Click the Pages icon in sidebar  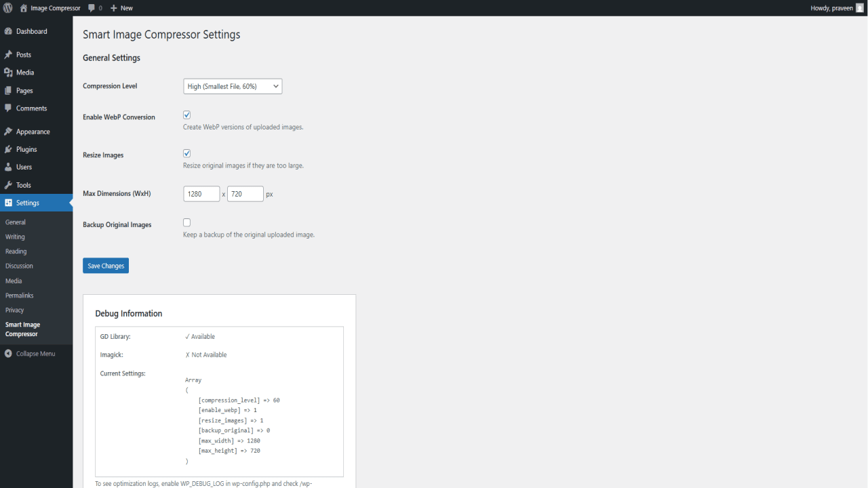point(8,90)
